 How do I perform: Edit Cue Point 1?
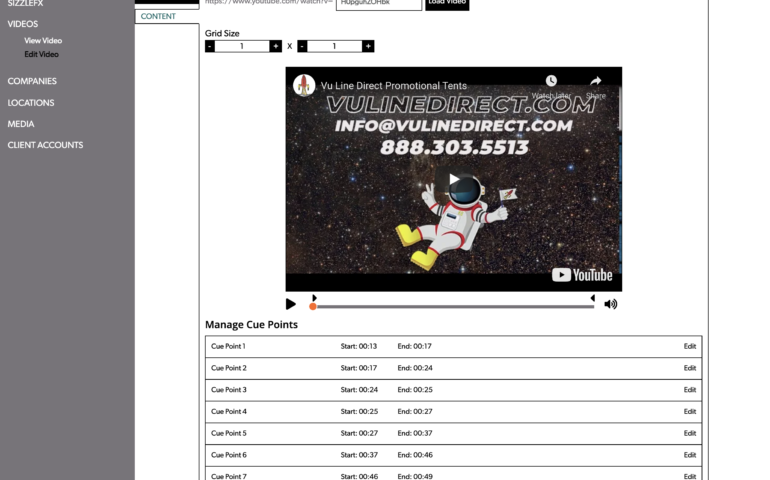[x=690, y=346]
